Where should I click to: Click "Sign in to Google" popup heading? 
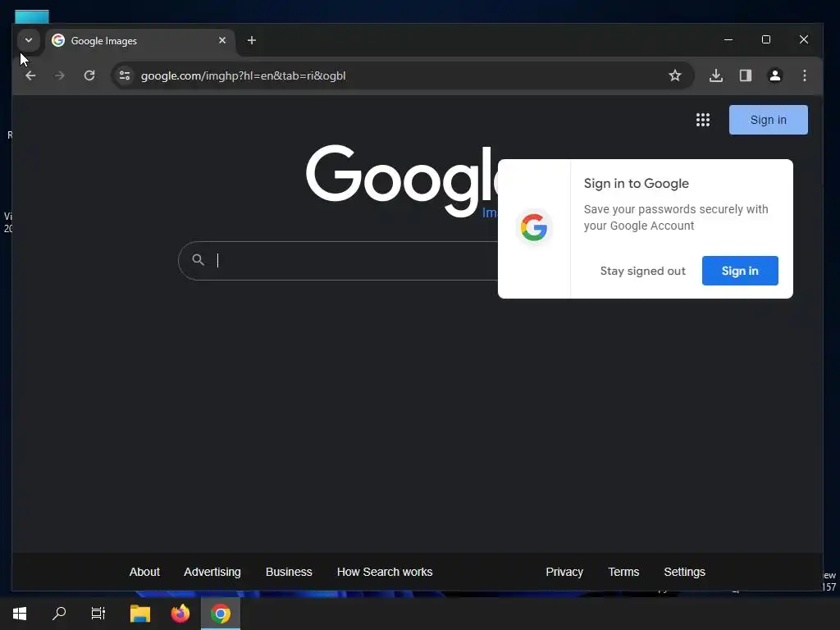pyautogui.click(x=636, y=183)
